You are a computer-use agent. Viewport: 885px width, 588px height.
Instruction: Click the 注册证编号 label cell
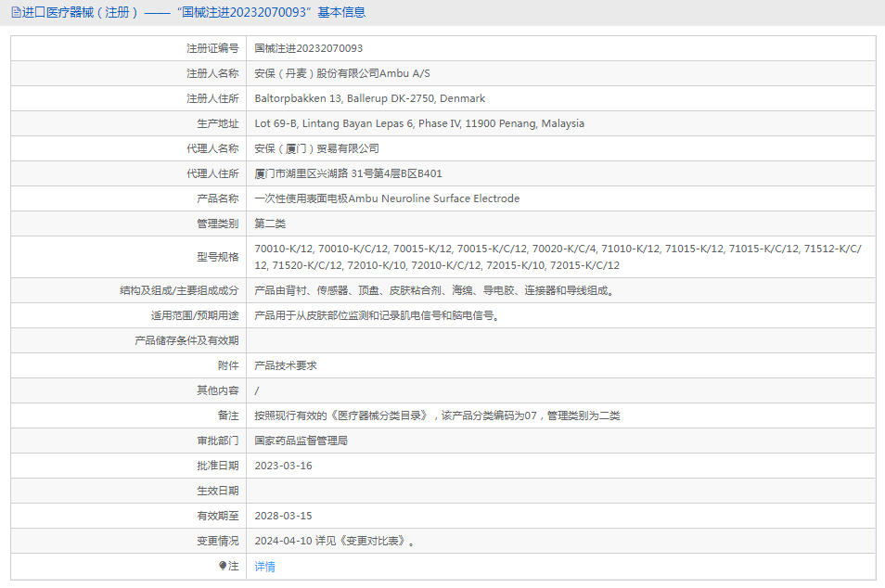[212, 48]
